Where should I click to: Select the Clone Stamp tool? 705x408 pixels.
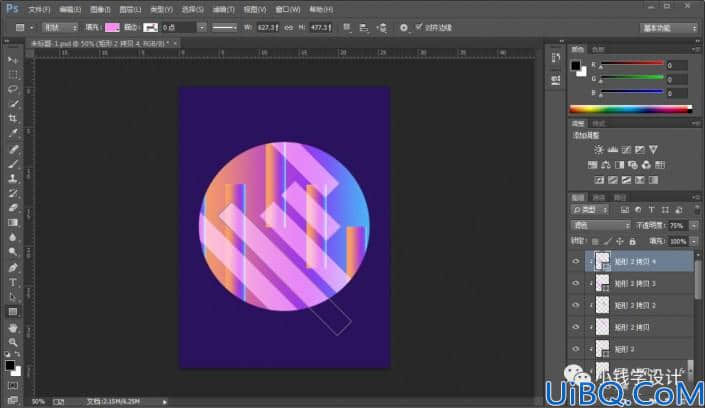point(13,178)
